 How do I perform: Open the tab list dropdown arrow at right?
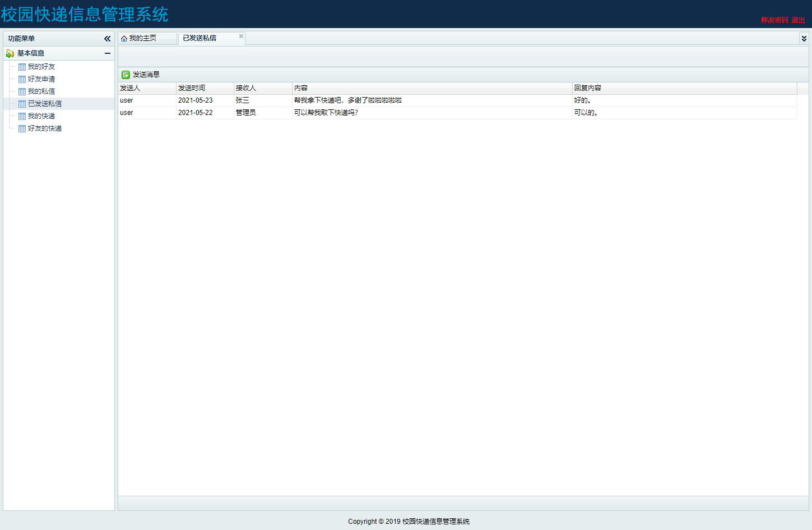(x=804, y=39)
